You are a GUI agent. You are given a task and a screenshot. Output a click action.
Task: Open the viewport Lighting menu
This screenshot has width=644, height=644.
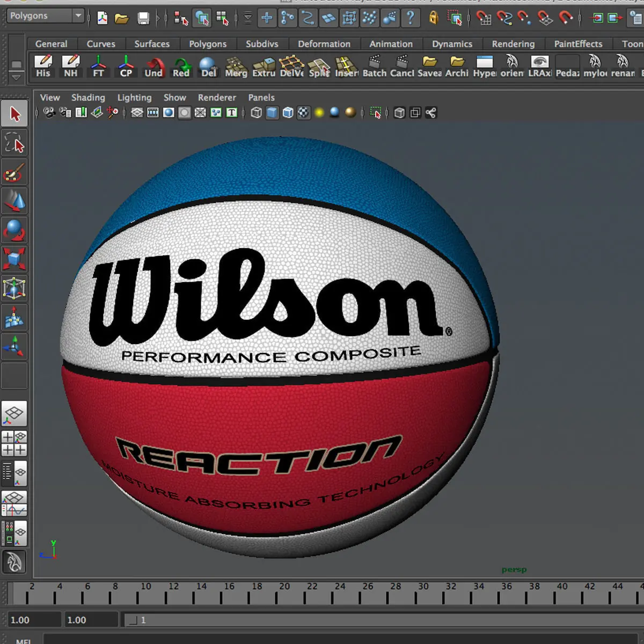click(134, 98)
